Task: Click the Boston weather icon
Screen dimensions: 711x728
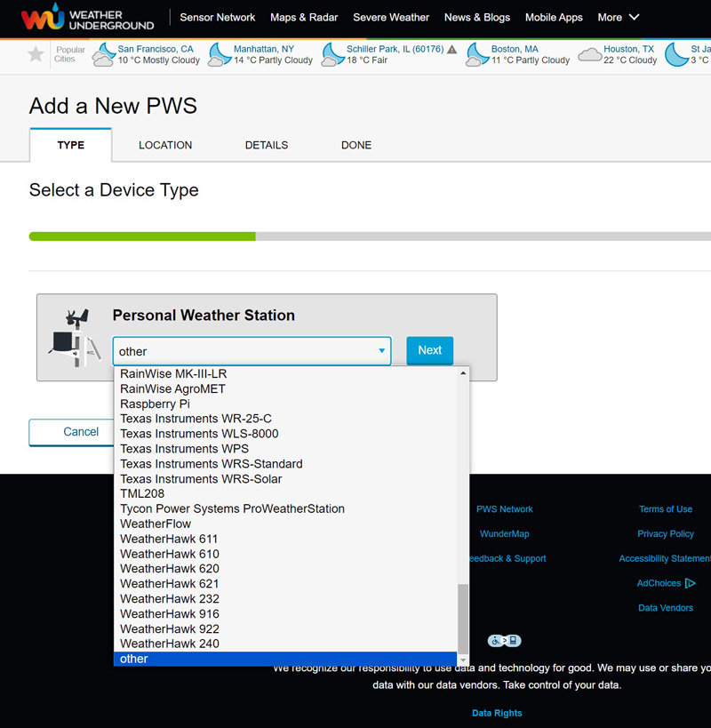Action: tap(477, 54)
